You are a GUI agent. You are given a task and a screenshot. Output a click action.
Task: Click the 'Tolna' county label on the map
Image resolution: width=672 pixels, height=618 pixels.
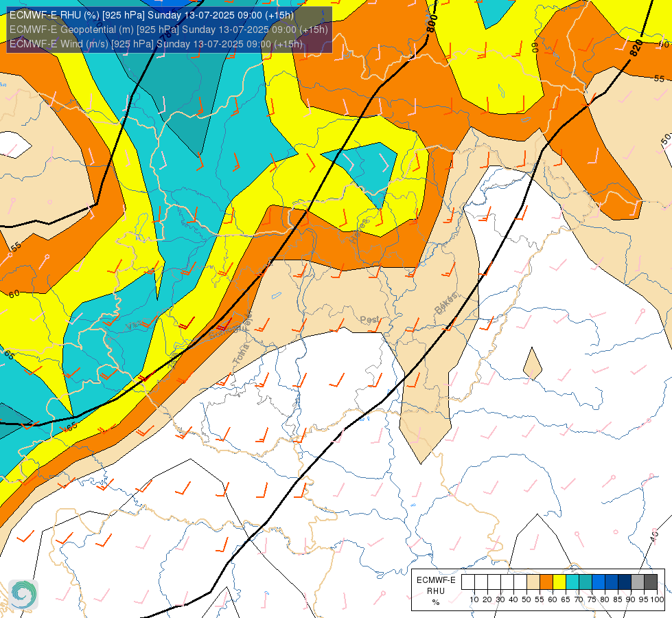(241, 355)
